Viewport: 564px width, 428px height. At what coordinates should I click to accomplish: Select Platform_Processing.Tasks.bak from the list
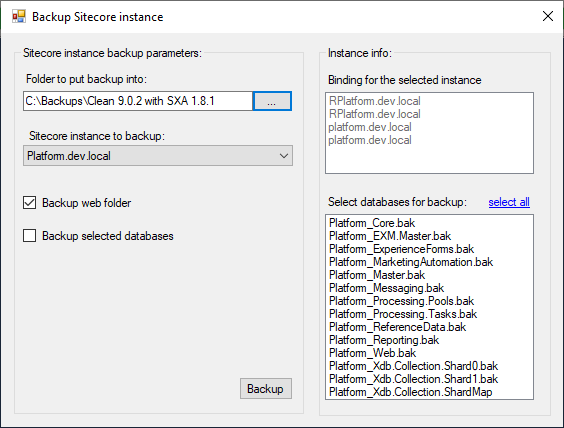[x=403, y=314]
